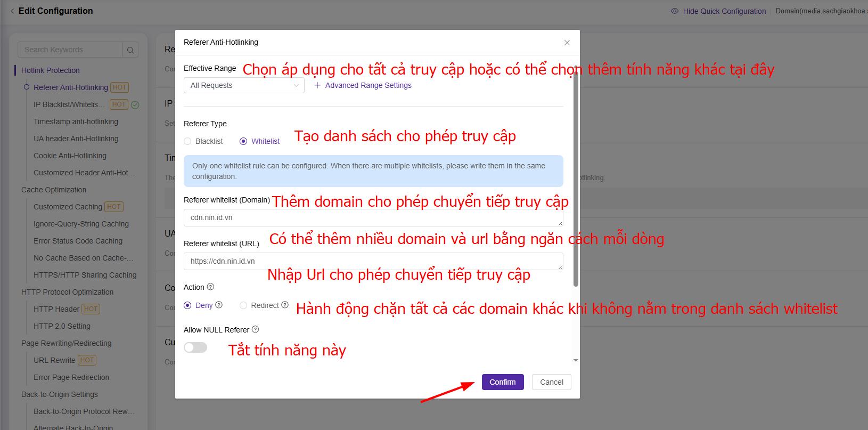Select the Redirect action radio button
The image size is (868, 430).
243,305
